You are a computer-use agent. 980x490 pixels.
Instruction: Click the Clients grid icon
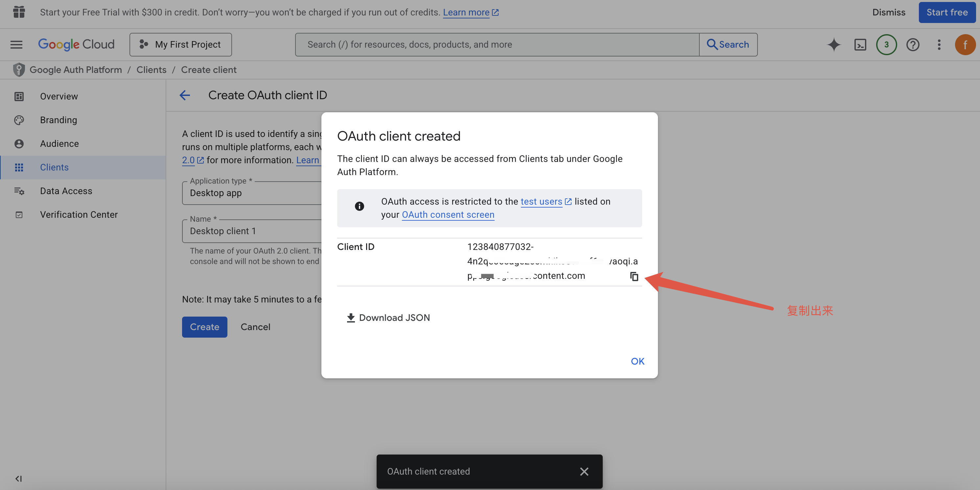(x=19, y=167)
